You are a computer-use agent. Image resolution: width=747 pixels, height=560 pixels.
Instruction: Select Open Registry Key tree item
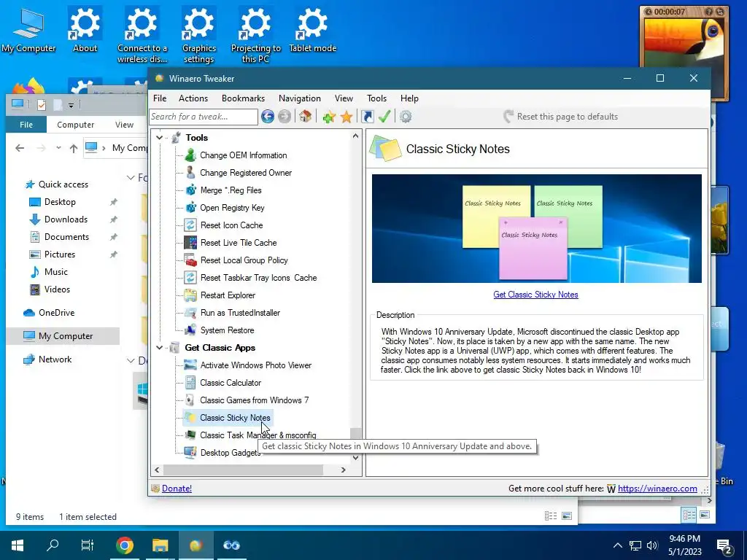point(232,208)
